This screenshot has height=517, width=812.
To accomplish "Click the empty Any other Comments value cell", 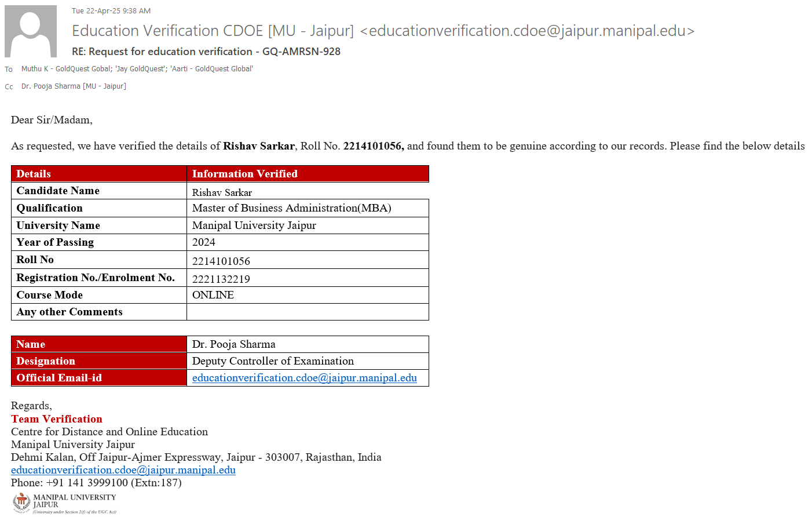I will point(307,312).
